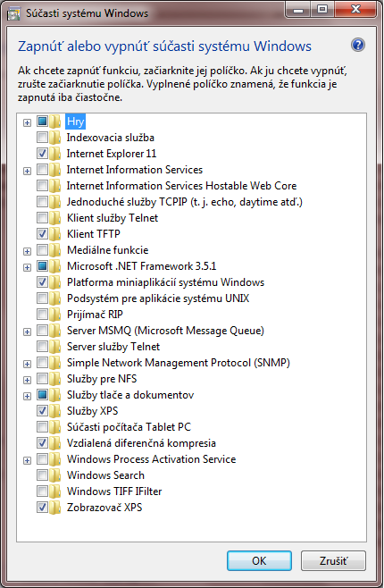Expand Microsoft .NET Framework 3.5.1 node
Viewport: 384px width, 588px height.
click(27, 267)
